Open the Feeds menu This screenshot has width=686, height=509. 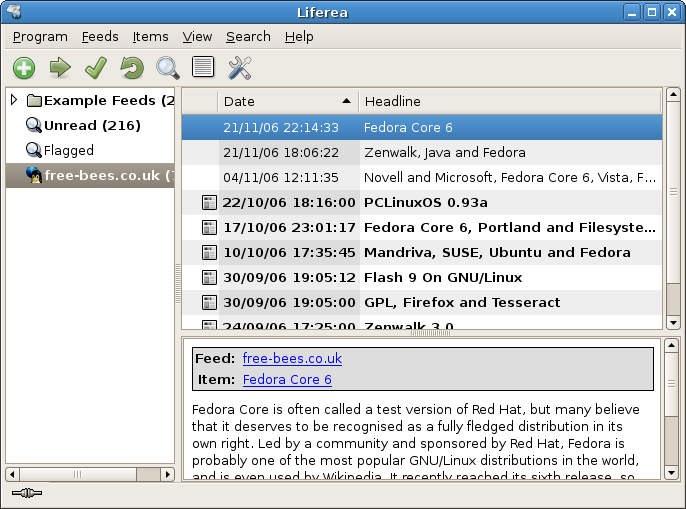point(100,37)
